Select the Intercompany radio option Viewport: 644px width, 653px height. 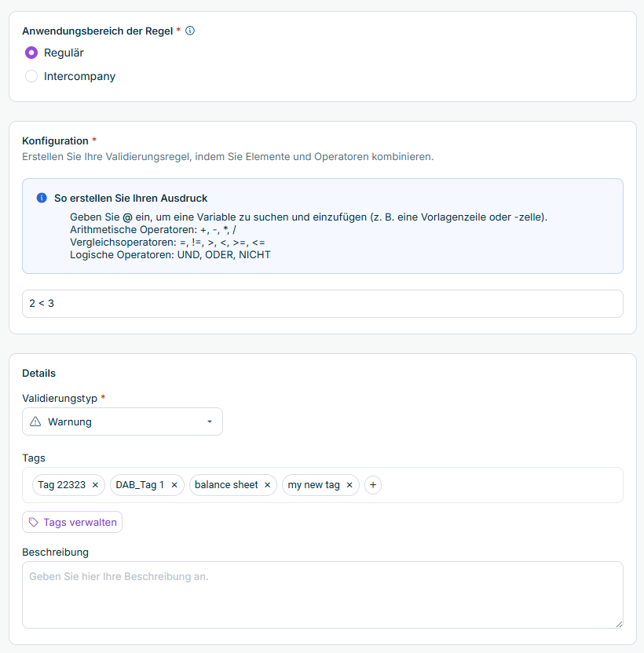point(31,76)
